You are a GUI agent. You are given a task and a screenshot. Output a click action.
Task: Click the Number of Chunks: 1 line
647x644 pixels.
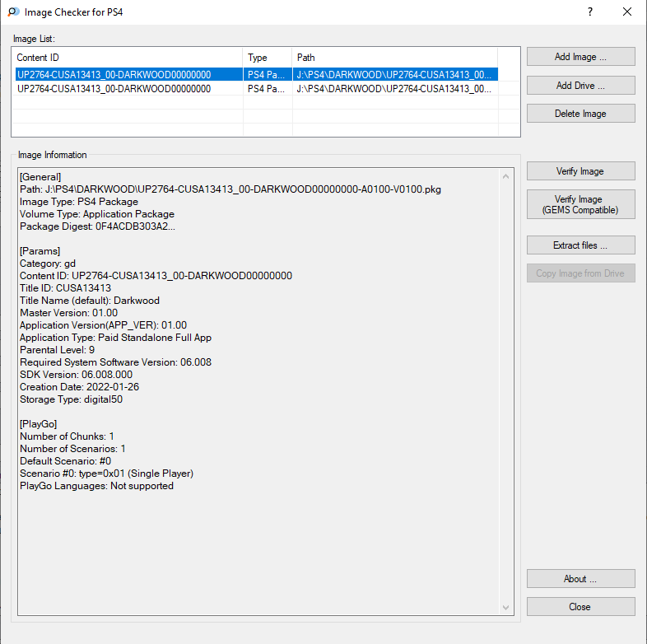point(67,436)
